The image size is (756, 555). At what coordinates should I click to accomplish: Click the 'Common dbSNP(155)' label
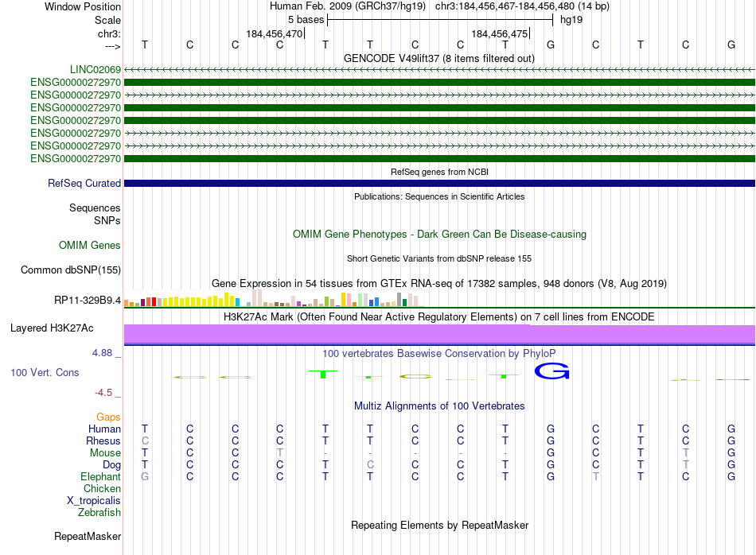(x=71, y=270)
